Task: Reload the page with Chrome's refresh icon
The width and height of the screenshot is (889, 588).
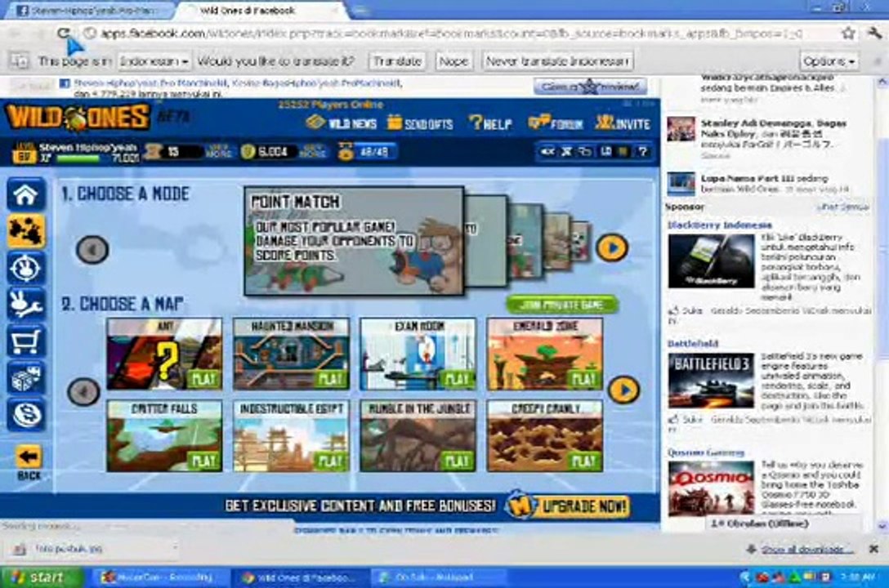Action: point(64,33)
